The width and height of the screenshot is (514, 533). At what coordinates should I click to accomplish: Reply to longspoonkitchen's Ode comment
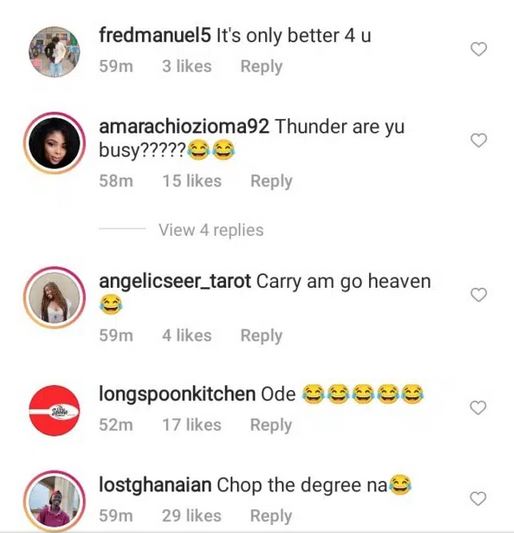coord(271,425)
